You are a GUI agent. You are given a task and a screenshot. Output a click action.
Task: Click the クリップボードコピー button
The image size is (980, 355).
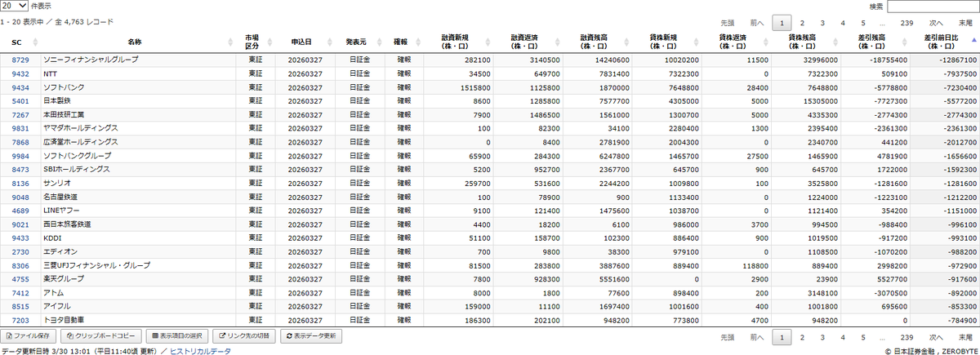click(102, 336)
